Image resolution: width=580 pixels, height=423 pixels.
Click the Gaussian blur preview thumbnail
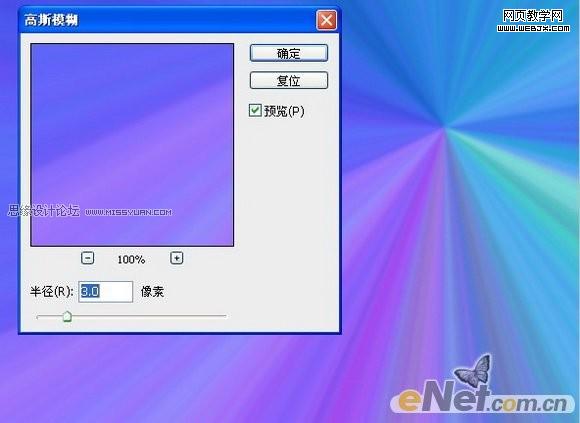[132, 145]
